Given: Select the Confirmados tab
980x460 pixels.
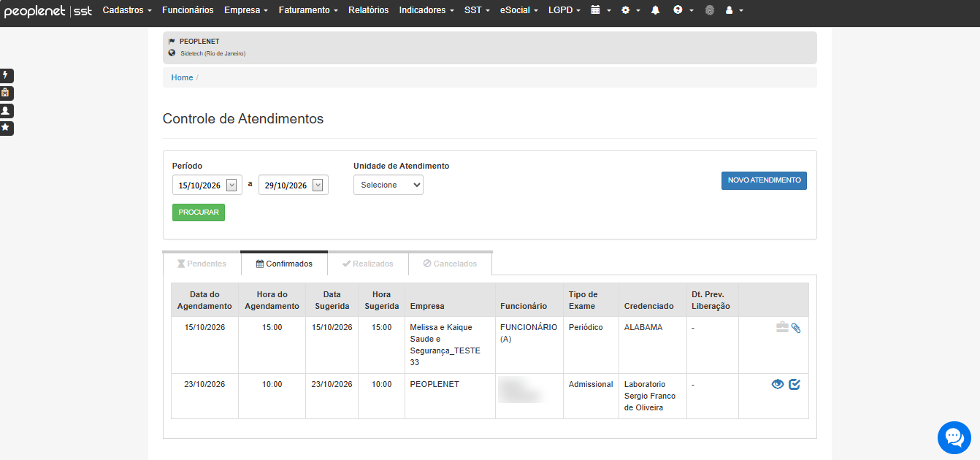Looking at the screenshot, I should [x=284, y=264].
